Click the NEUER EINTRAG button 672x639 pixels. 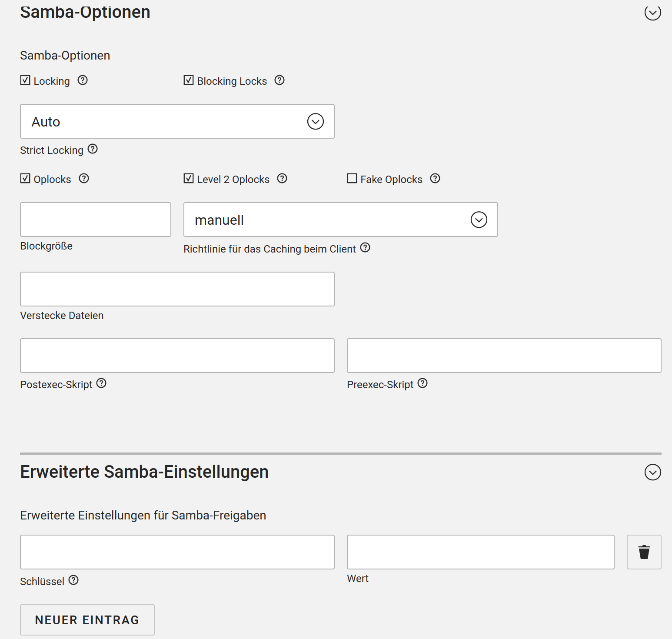(87, 620)
